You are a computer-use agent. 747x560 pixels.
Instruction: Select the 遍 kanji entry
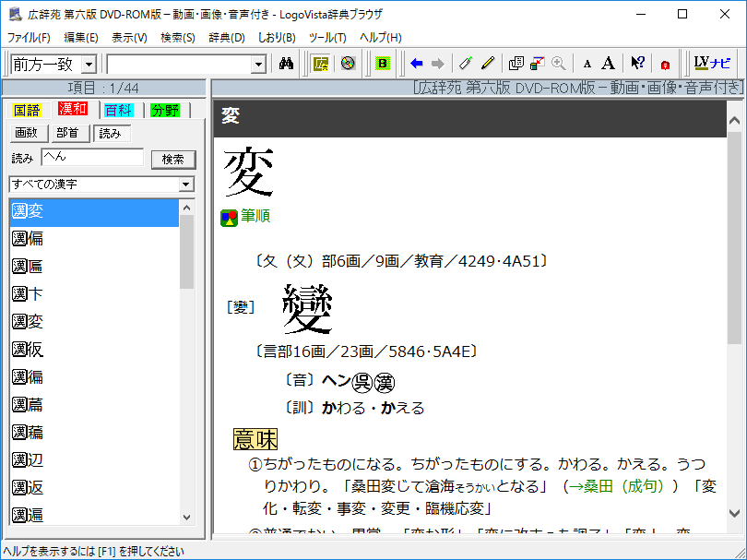(x=94, y=515)
